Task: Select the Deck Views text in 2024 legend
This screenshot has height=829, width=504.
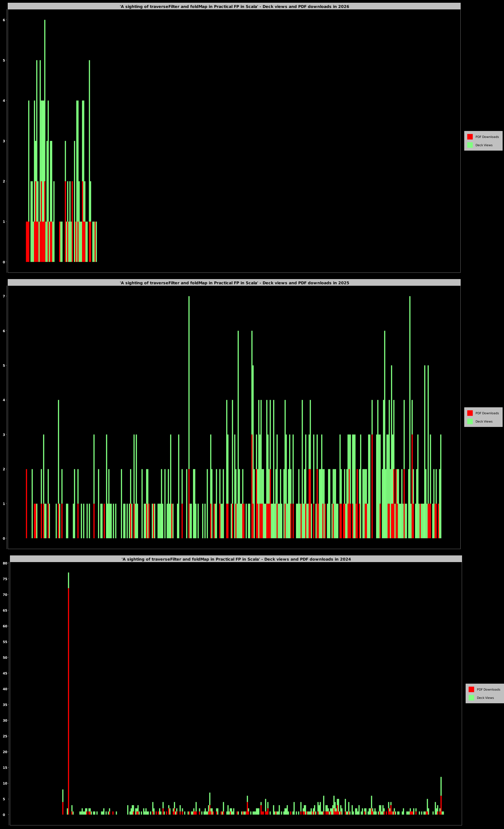Action: tap(485, 698)
